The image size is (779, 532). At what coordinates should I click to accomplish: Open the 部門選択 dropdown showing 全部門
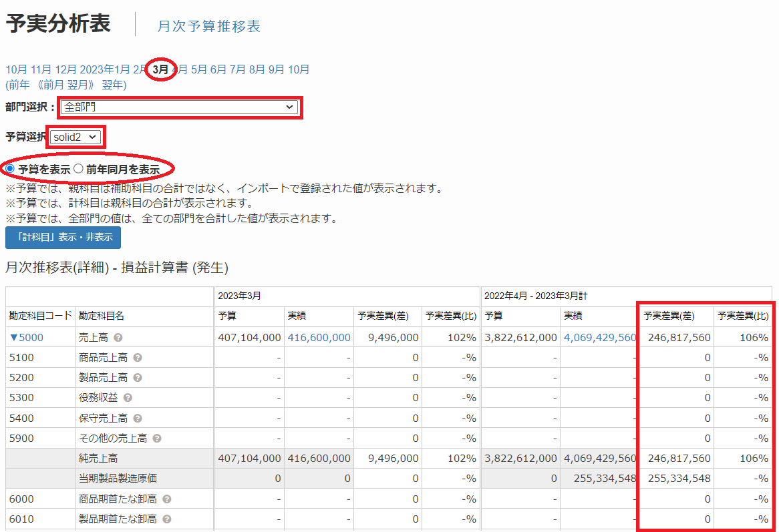tap(179, 107)
